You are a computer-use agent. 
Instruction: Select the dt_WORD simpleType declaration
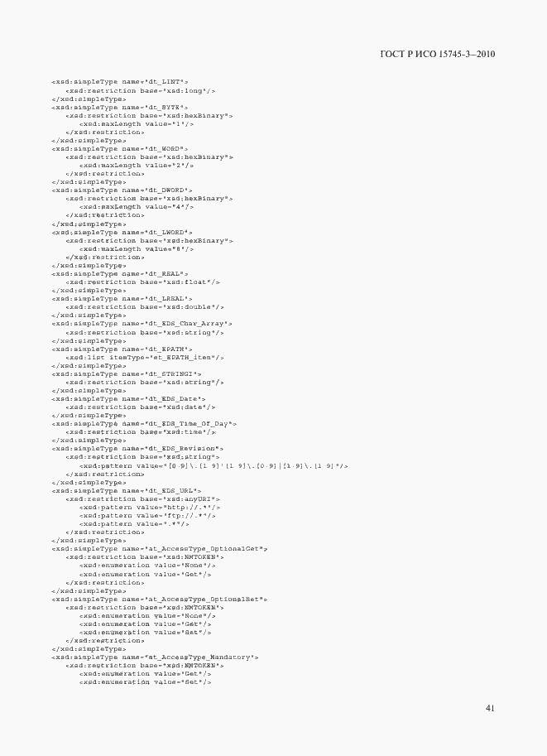pos(120,149)
